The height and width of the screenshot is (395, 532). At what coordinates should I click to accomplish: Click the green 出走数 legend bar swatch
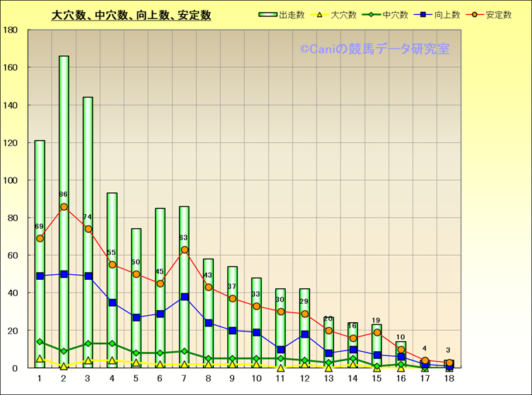pyautogui.click(x=267, y=15)
